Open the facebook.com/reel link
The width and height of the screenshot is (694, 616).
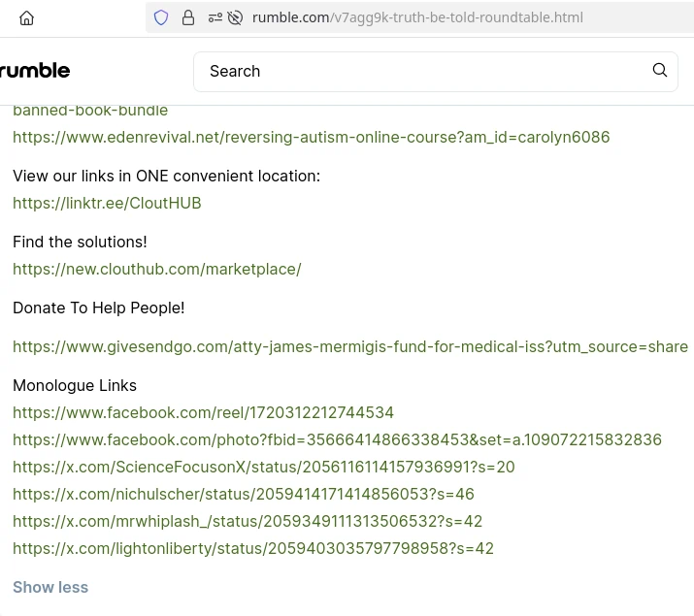tap(203, 412)
